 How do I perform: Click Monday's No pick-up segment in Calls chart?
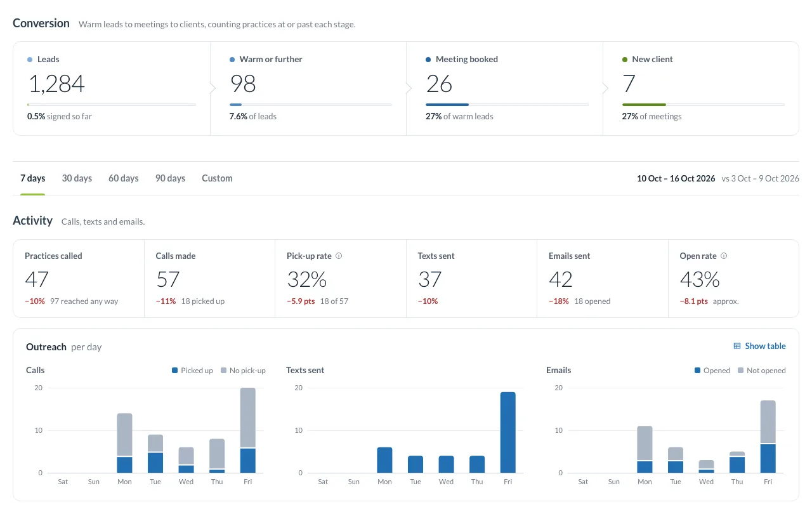pos(125,435)
